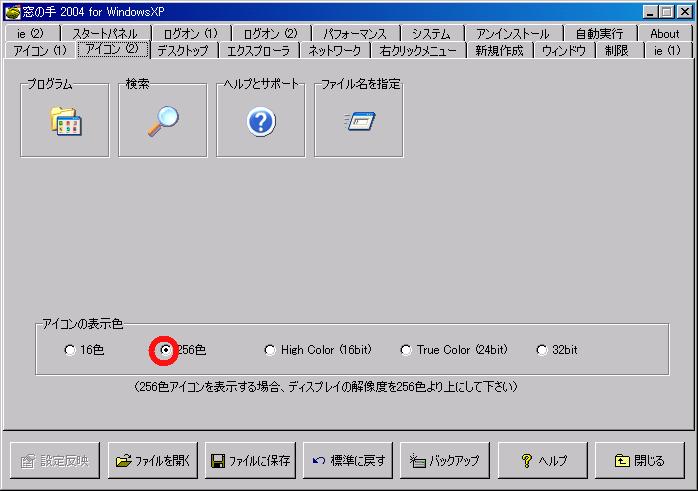Minimize the 窓の手 window
Image resolution: width=698 pixels, height=491 pixels.
650,12
